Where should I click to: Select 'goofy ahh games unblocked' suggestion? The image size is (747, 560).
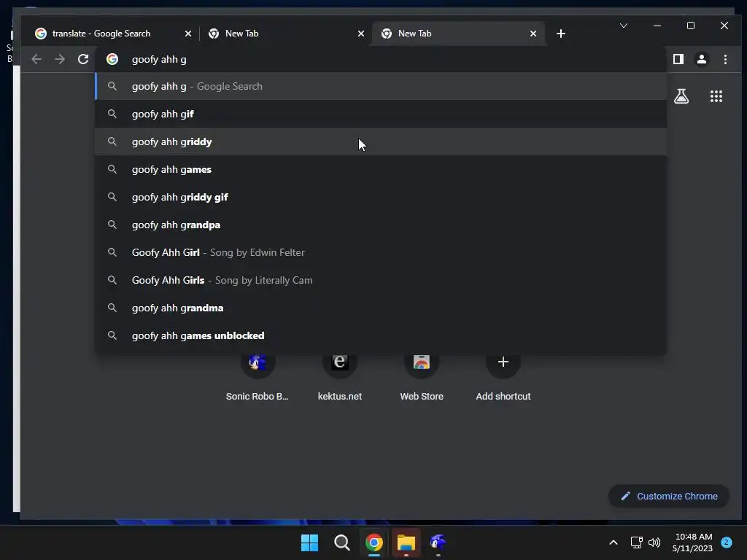[381, 335]
